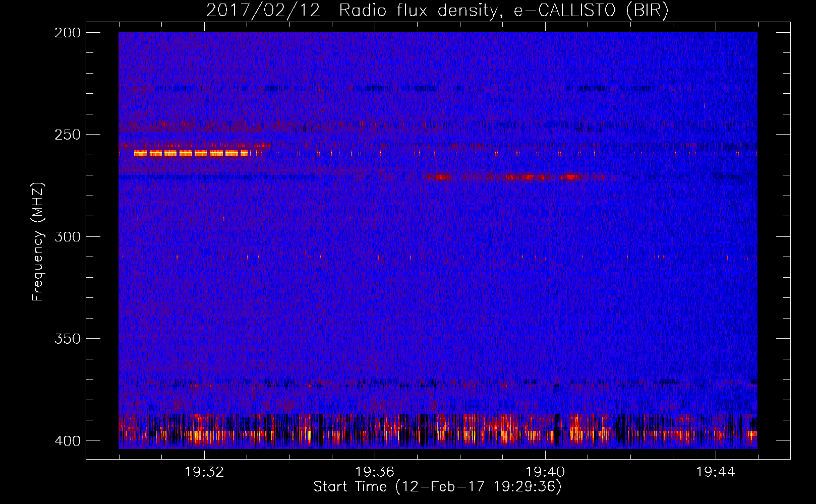
Task: Click the 19:32 time tick label
Action: point(204,472)
